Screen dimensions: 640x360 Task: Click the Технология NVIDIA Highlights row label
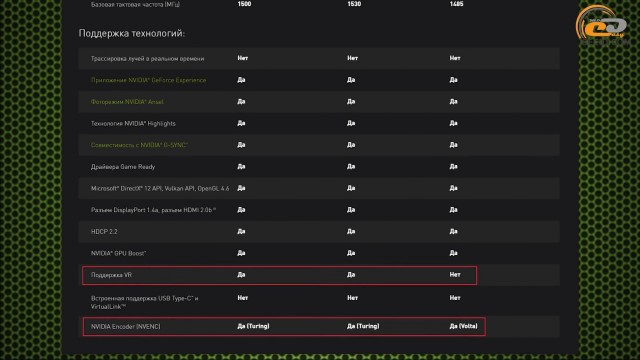pos(133,123)
